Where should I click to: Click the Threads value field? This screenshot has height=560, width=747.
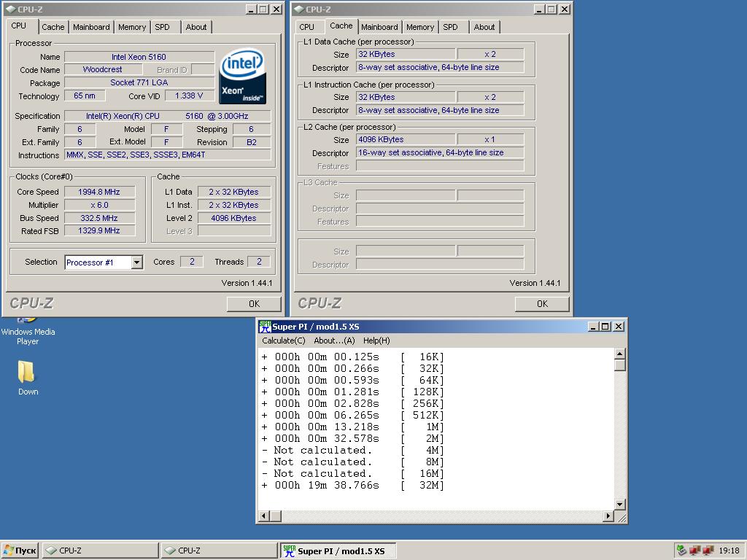pyautogui.click(x=259, y=262)
